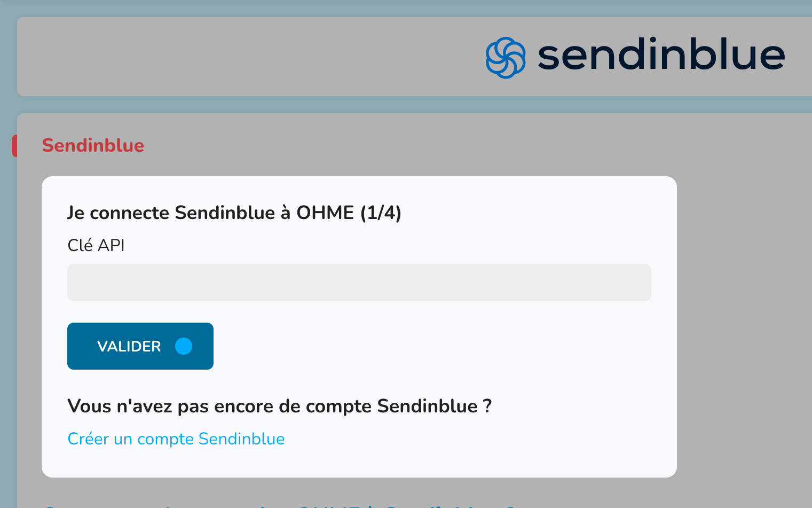Screen dimensions: 812x508
Task: Click the word OHME in the card heading
Action: point(325,213)
